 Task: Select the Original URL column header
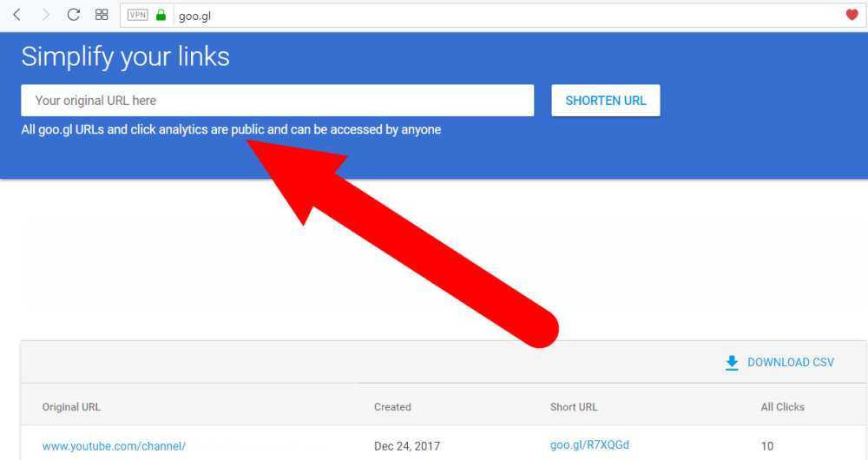[71, 407]
